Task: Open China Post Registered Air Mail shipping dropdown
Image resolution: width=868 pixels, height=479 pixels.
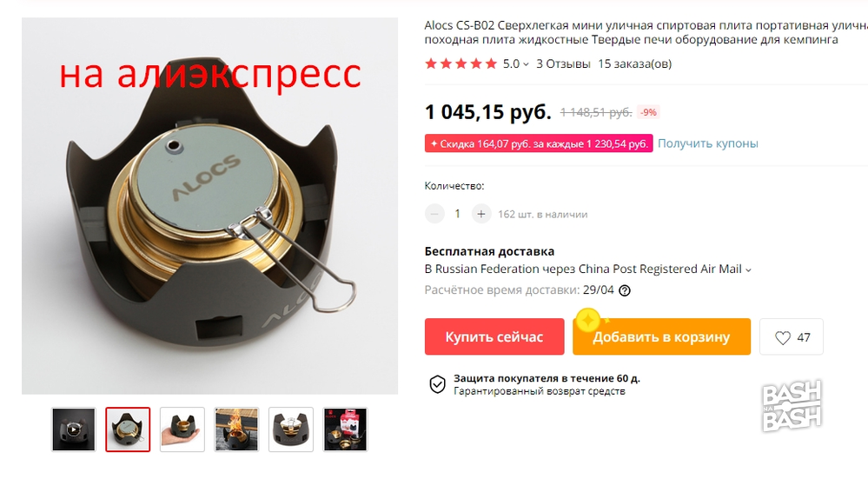Action: point(587,269)
